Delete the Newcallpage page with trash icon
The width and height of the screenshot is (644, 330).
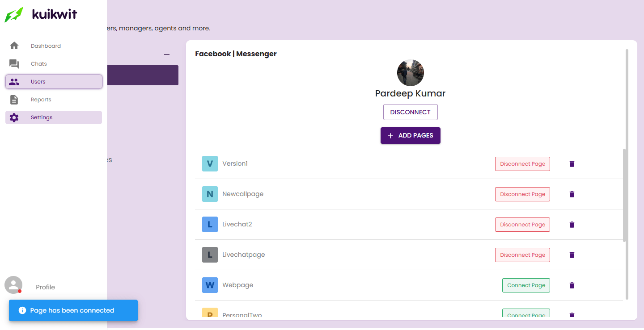tap(572, 194)
